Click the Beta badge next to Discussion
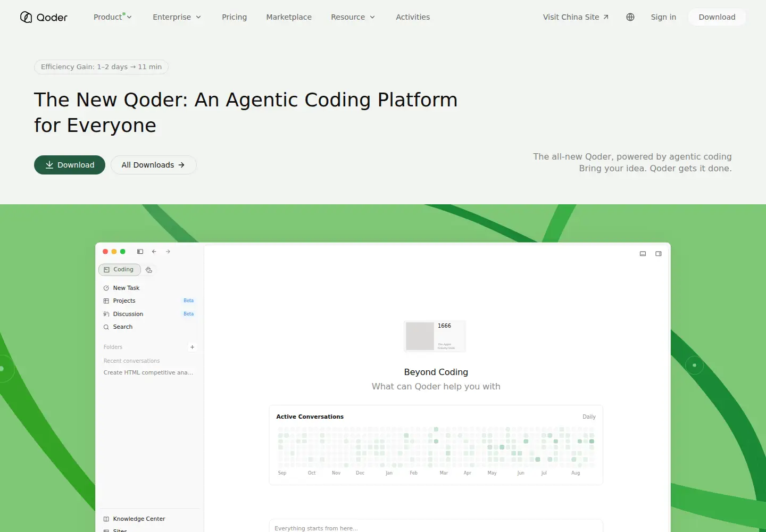This screenshot has height=532, width=766. coord(189,314)
